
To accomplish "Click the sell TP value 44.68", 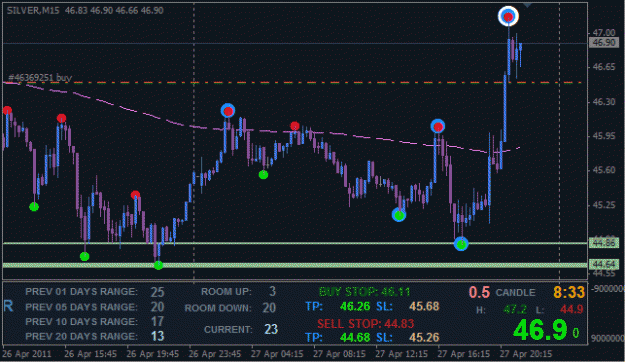I will click(355, 338).
